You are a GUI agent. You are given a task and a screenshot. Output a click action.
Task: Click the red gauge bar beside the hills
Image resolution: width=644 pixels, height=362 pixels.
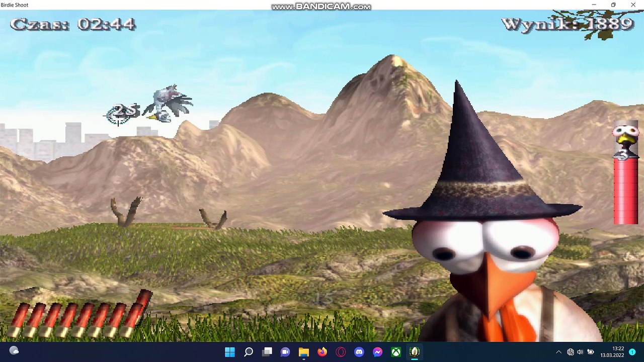(625, 190)
